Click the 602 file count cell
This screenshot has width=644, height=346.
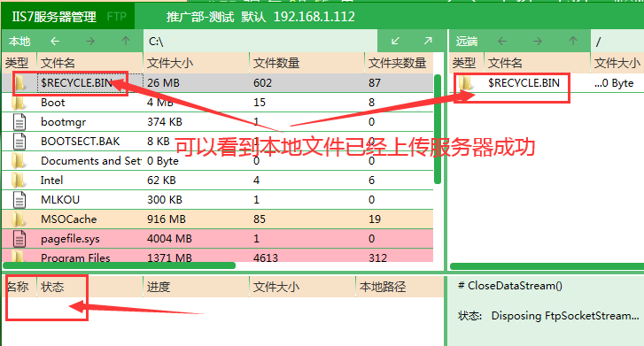262,83
